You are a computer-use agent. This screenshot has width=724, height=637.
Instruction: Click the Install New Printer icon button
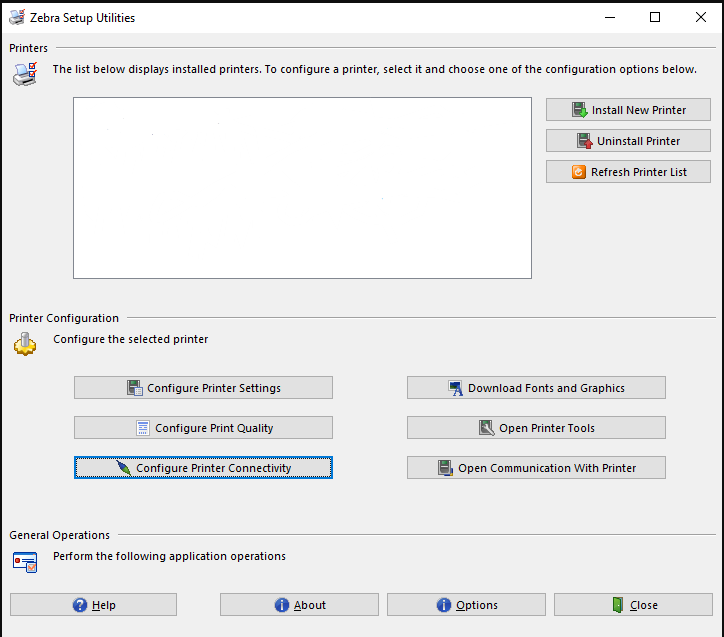point(628,110)
